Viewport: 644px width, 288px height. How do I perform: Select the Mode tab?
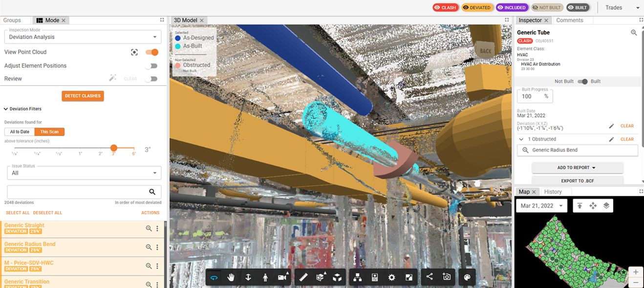[x=52, y=20]
